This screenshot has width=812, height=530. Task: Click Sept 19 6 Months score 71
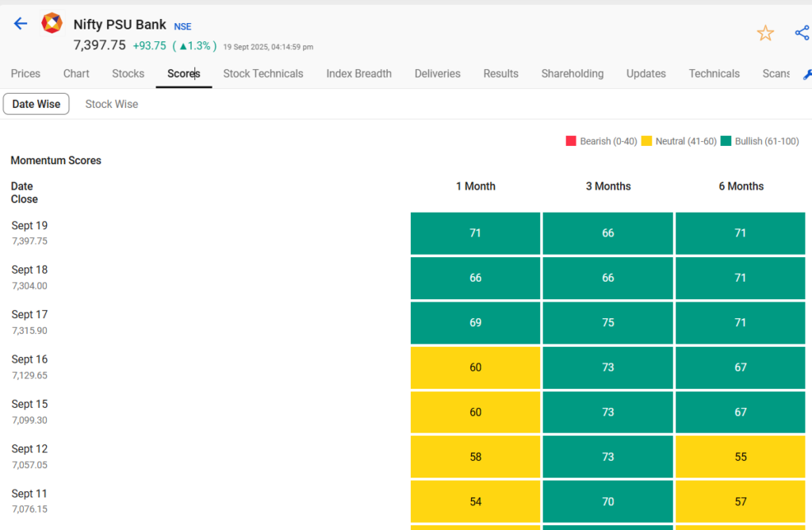(741, 233)
